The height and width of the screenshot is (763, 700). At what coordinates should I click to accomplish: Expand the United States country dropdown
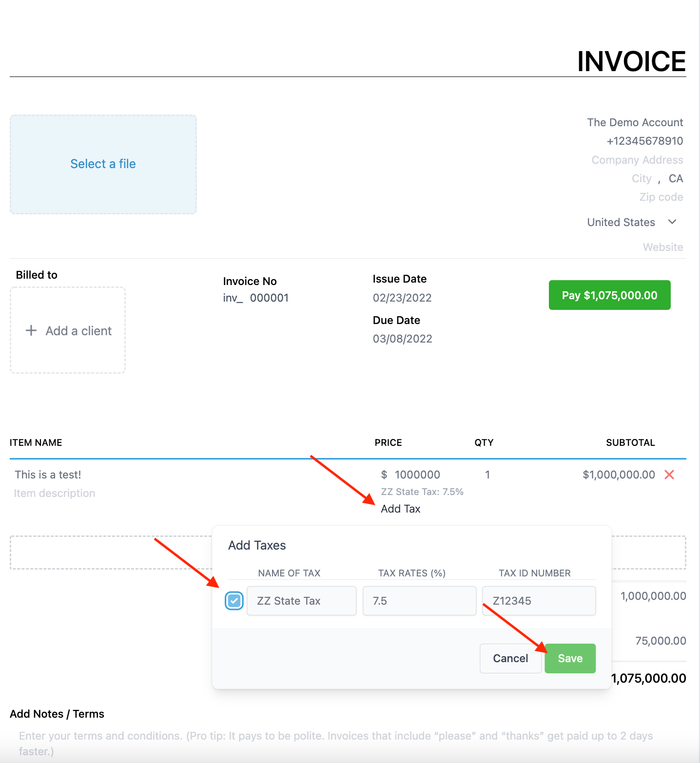pyautogui.click(x=672, y=222)
